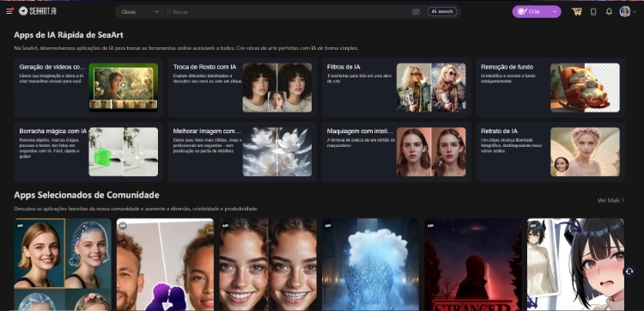Click the flower image enhancement thumbnail
Viewport: 644px width, 311px height.
point(277,151)
